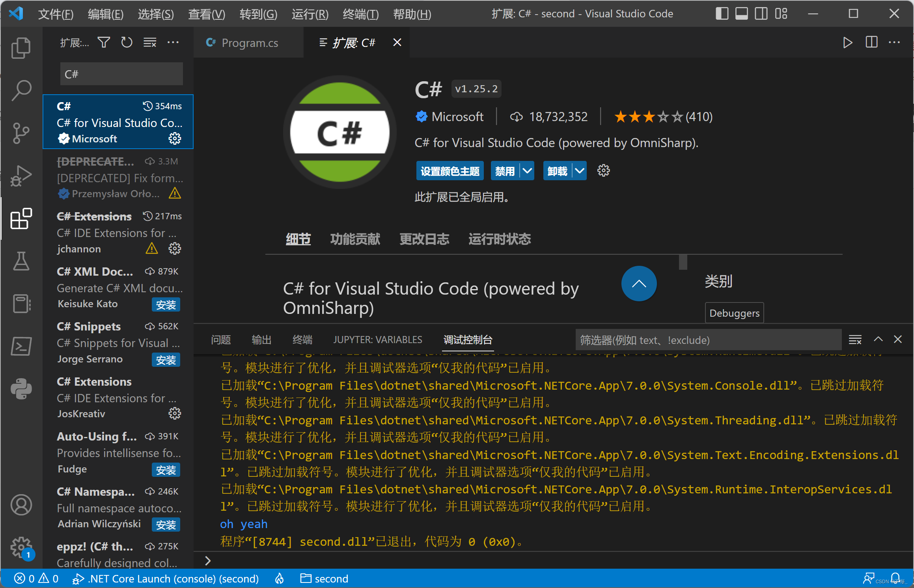Install the Auto-Using extension by Fudge

pos(166,470)
